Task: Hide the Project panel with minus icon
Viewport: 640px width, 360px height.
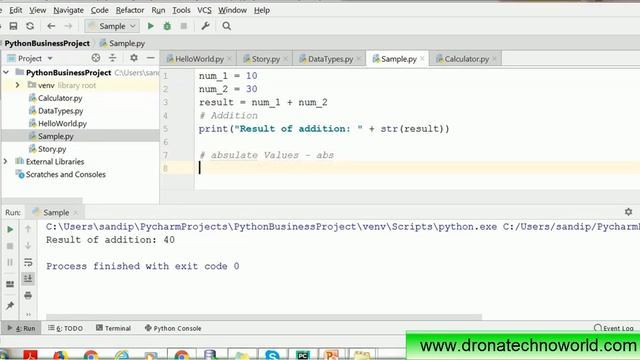Action: (151, 58)
